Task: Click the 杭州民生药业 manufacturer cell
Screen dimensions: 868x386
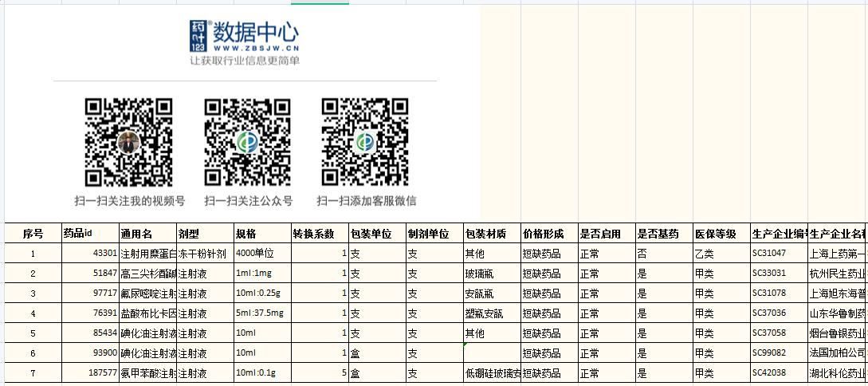Action: click(838, 274)
